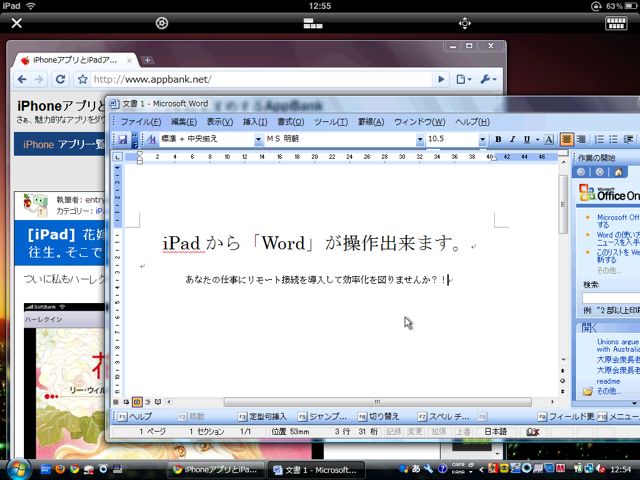Click the F6 切り替え function key button
Viewport: 640px width, 480px height.
pos(378,416)
